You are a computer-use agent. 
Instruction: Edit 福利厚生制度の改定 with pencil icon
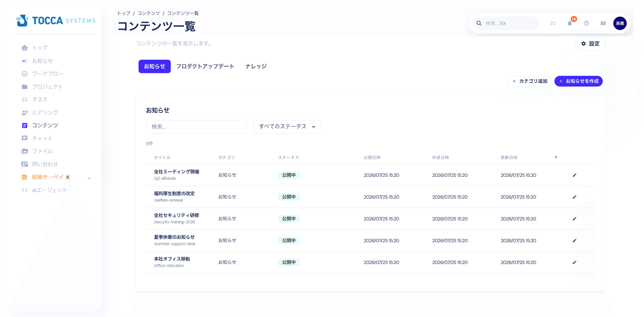coord(574,197)
